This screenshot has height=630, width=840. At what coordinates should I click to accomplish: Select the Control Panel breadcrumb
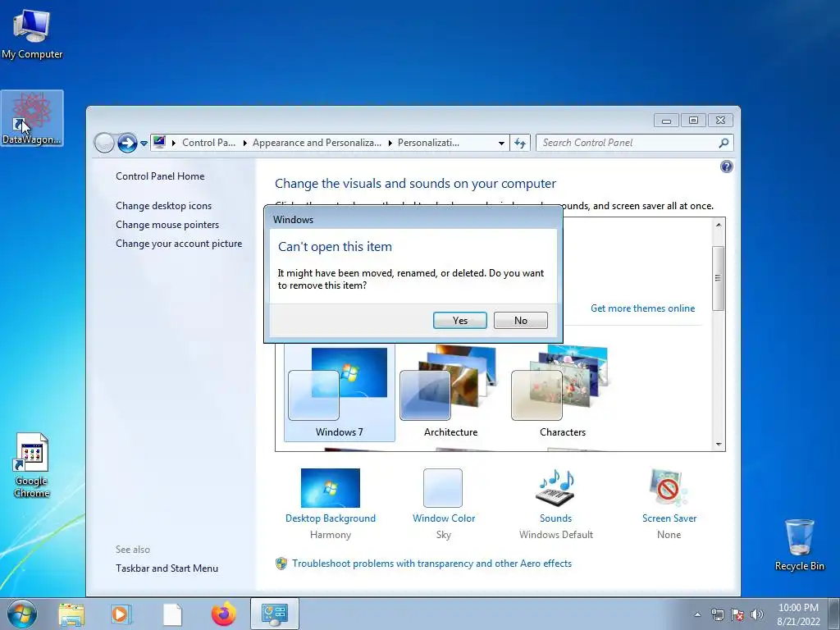[208, 143]
